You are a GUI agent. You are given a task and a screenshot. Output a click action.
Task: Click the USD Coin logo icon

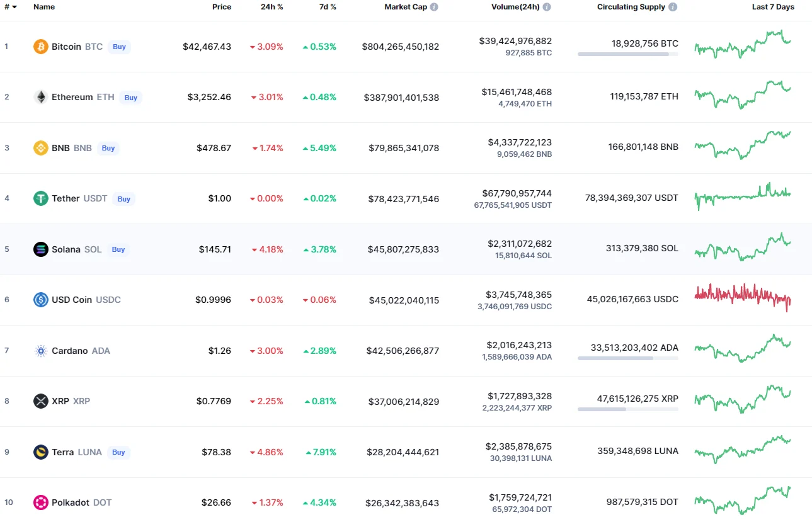(x=41, y=300)
